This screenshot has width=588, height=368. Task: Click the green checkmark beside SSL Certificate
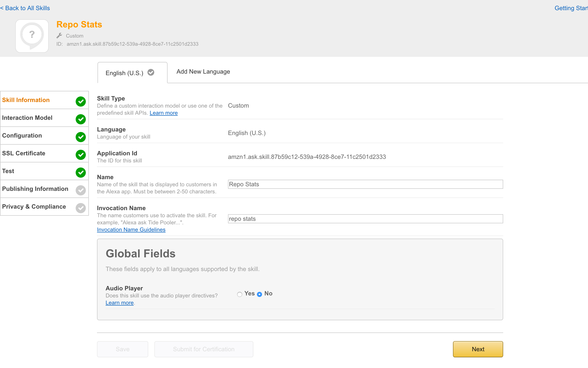tap(81, 155)
